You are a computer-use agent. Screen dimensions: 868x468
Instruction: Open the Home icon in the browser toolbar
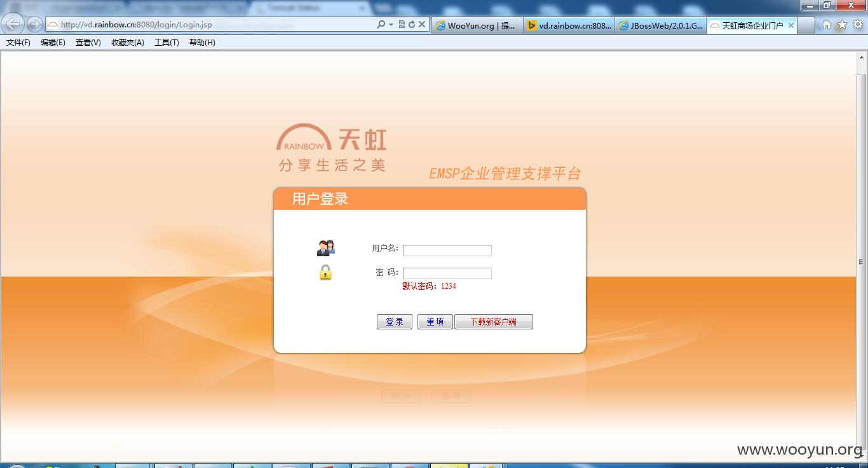[x=827, y=25]
